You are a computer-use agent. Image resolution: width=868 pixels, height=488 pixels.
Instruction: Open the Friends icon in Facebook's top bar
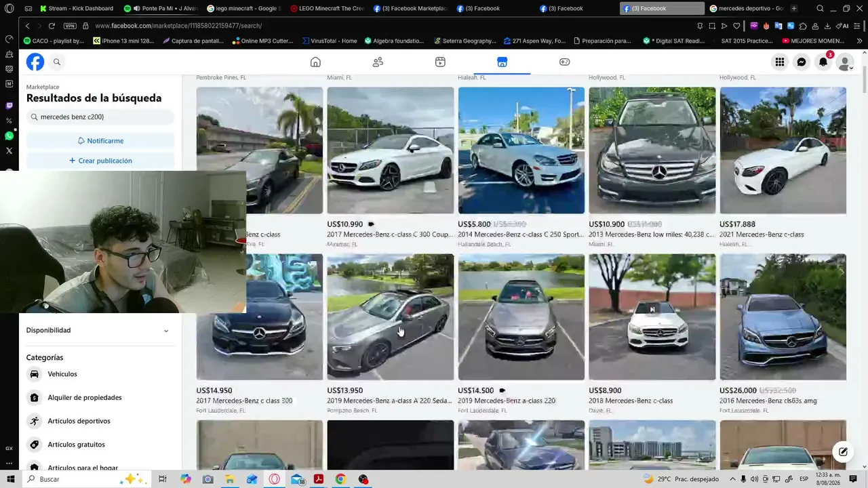[378, 62]
